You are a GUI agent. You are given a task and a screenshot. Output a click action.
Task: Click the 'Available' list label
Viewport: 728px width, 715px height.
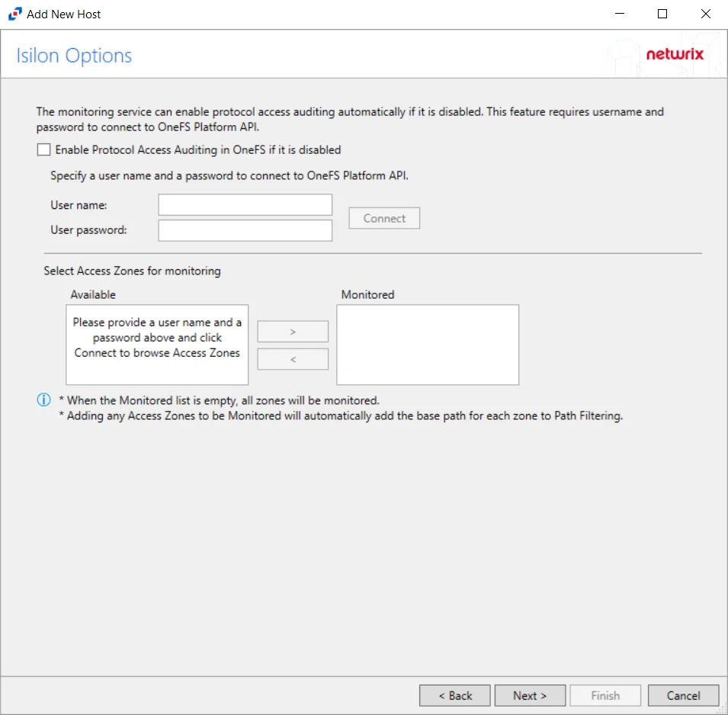point(93,295)
